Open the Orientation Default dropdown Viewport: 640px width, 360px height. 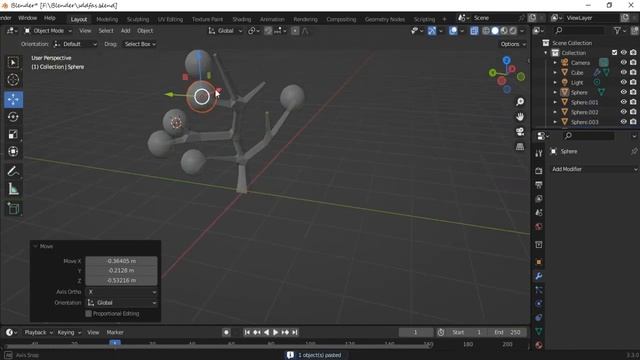coord(75,44)
